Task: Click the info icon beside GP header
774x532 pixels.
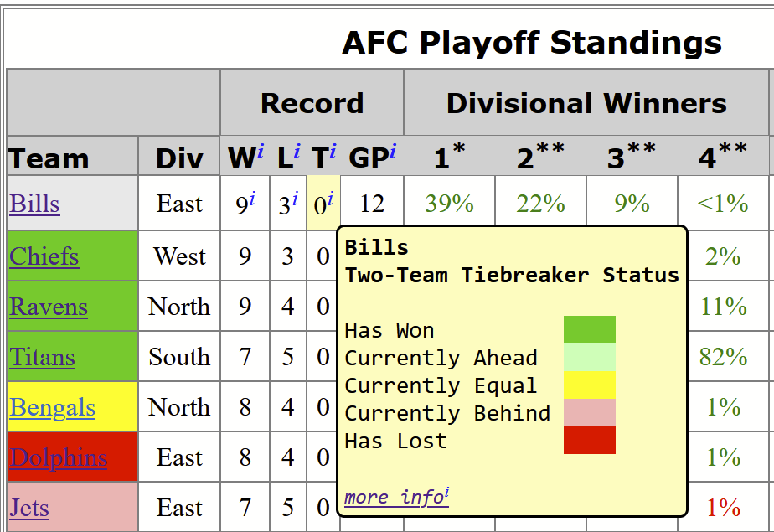Action: (x=392, y=150)
